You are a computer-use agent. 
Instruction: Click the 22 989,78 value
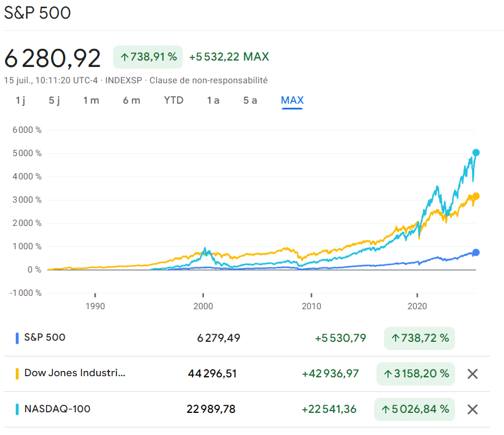(x=211, y=409)
